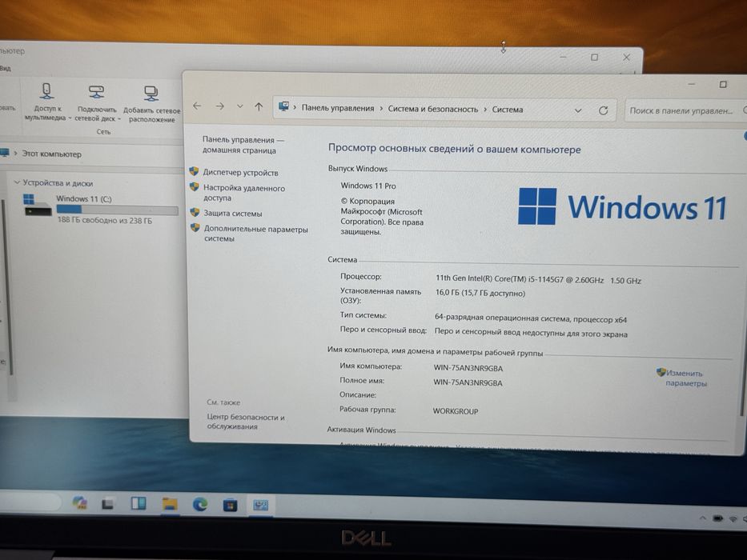Expand the address bar history dropdown

coord(578,110)
